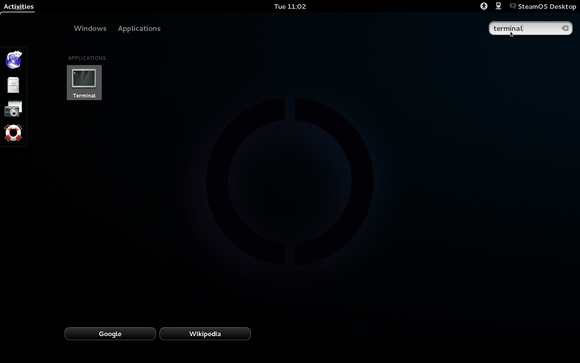Open the document file dock icon

(x=13, y=85)
